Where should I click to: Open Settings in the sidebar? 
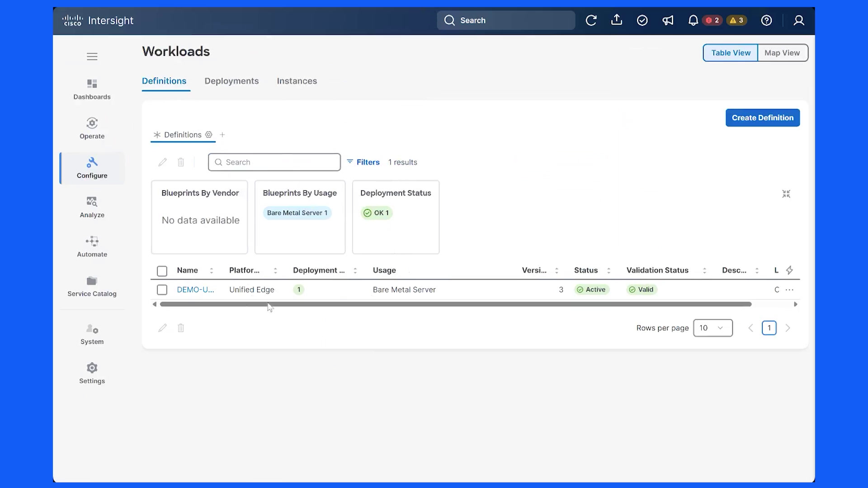coord(92,373)
